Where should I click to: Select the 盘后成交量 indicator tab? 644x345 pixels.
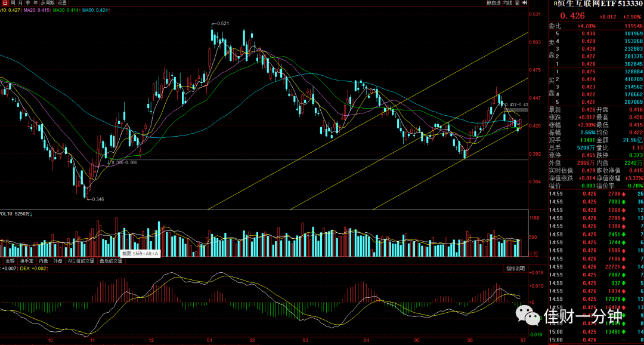tap(111, 261)
